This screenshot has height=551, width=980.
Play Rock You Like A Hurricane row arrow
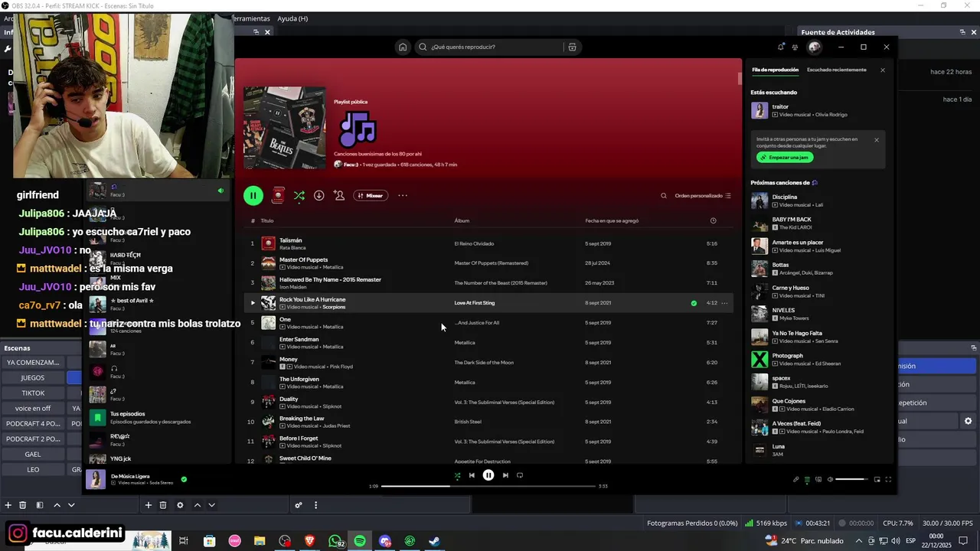pos(253,302)
